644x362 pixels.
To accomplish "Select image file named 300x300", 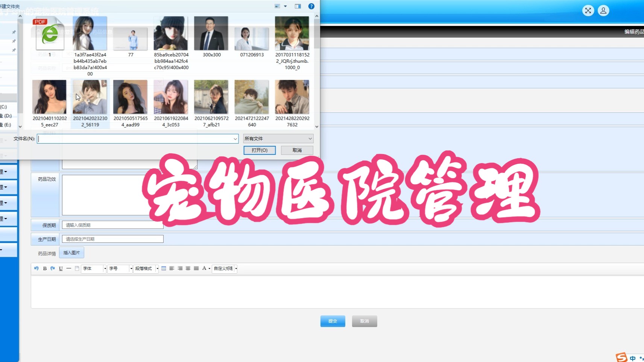I will point(211,37).
